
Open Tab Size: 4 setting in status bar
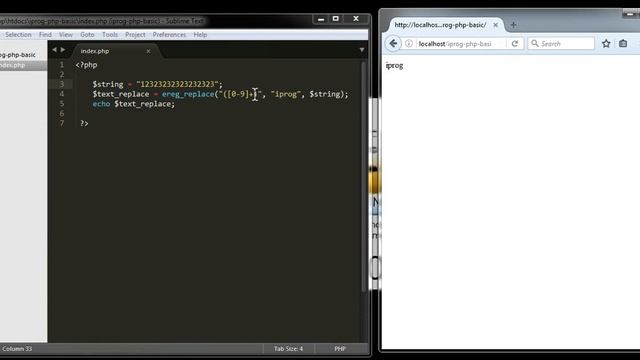point(288,349)
